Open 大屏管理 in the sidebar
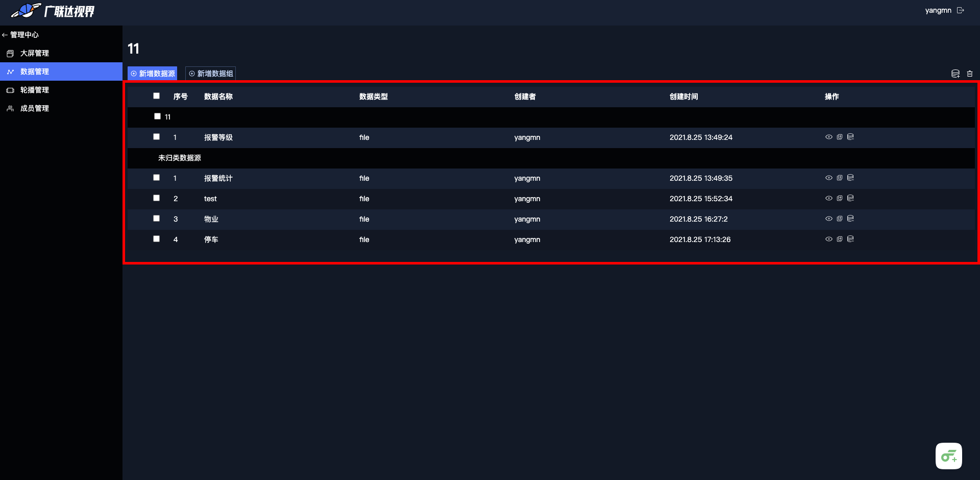 click(35, 53)
